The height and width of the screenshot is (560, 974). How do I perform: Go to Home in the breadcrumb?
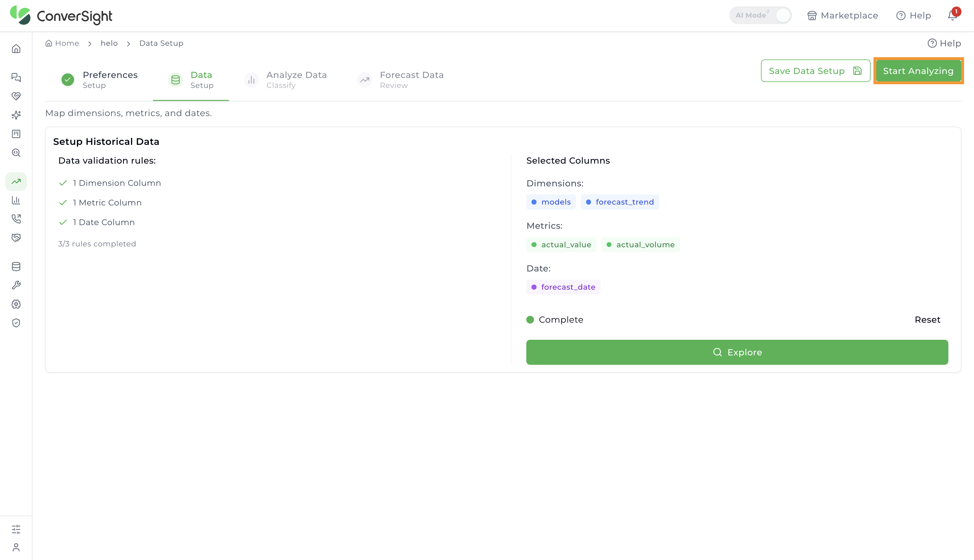62,43
